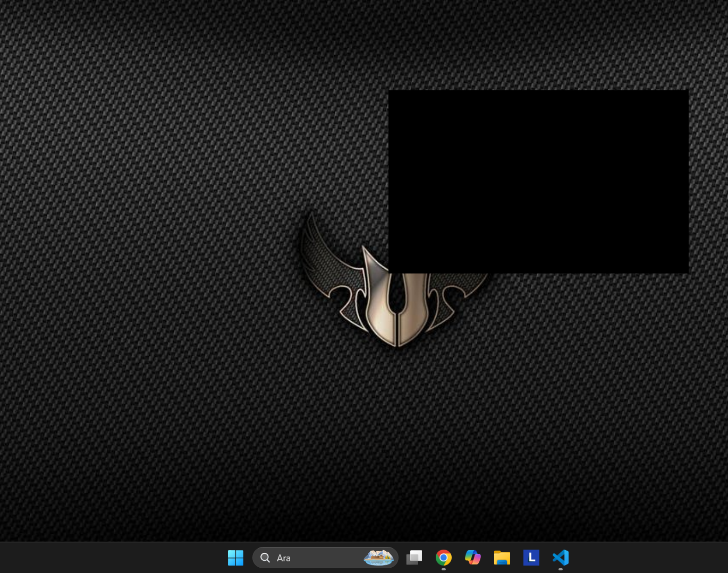
Task: Launch Google Chrome from taskbar
Action: [444, 558]
